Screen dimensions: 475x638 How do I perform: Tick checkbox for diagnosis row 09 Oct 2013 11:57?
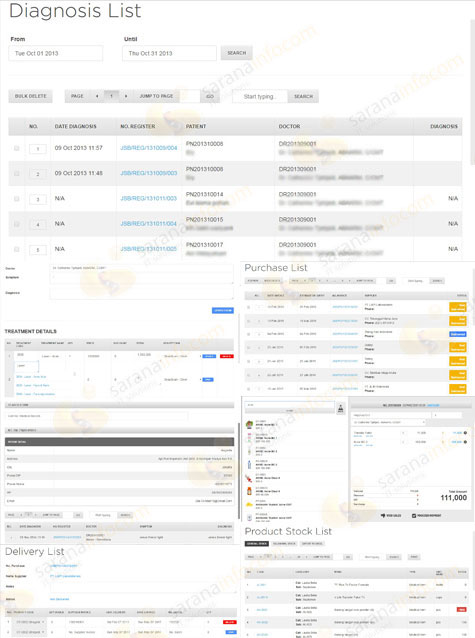point(17,148)
